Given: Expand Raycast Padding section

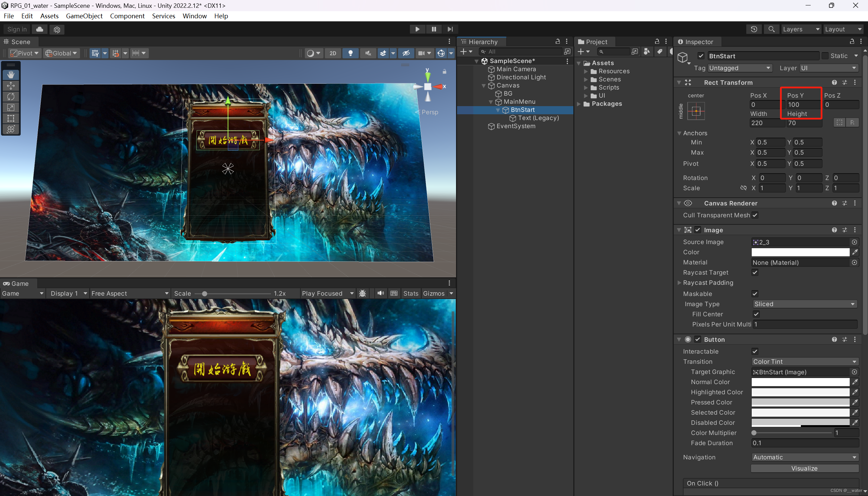Looking at the screenshot, I should 679,283.
